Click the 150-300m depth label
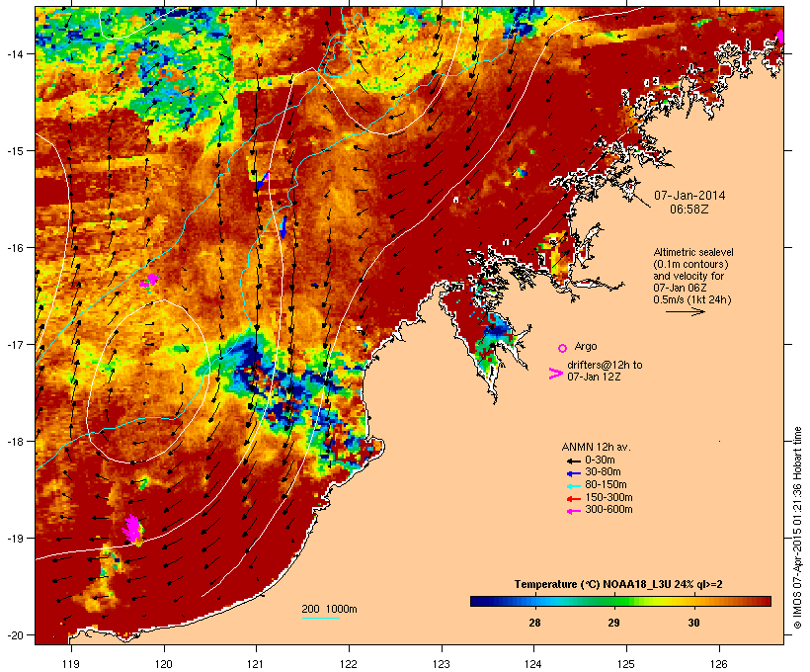The height and width of the screenshot is (672, 810). [608, 497]
